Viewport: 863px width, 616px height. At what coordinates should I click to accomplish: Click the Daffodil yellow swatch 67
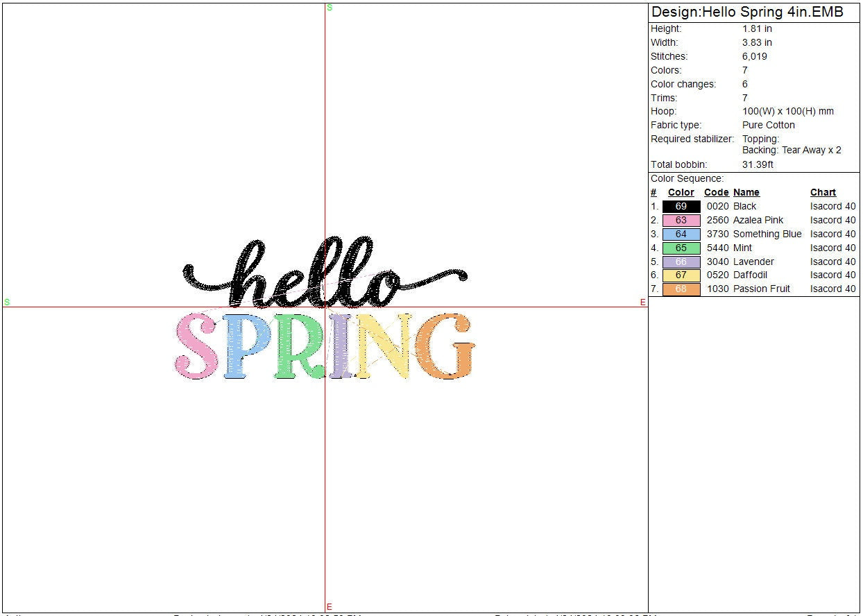[681, 275]
